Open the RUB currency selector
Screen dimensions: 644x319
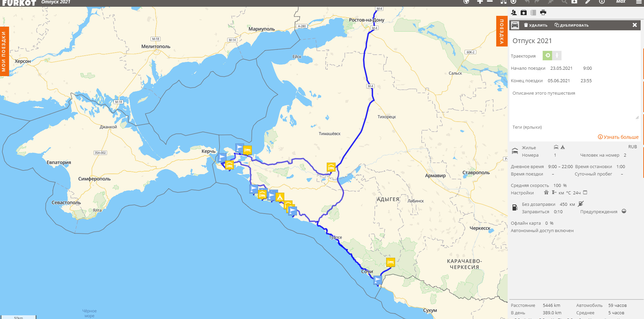point(633,147)
